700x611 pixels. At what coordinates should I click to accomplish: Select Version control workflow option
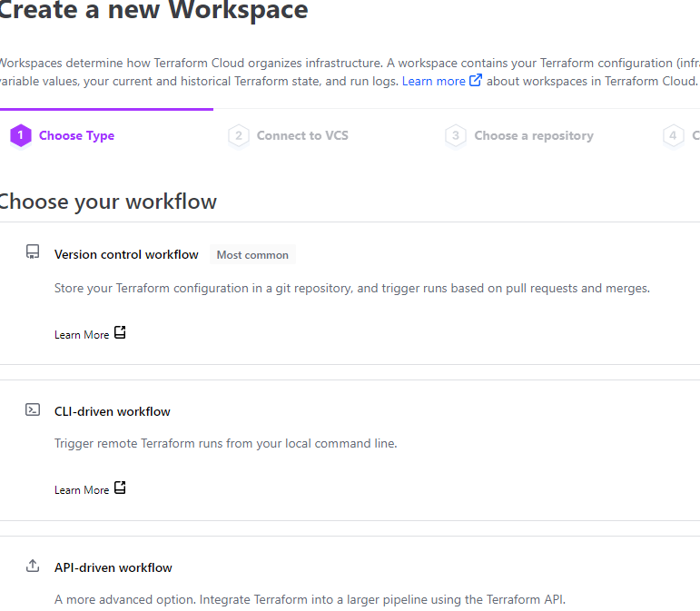pos(126,254)
